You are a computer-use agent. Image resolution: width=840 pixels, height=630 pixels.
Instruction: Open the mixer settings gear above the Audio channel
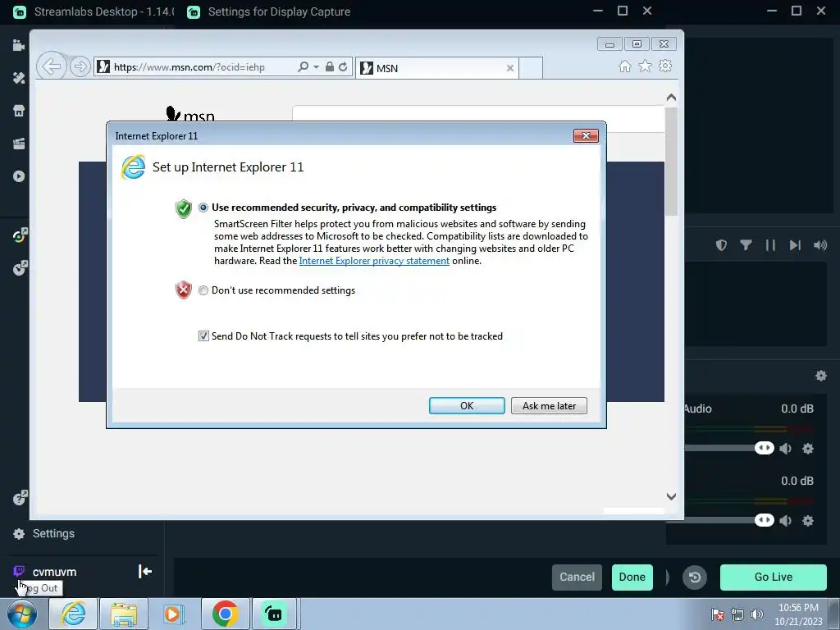point(820,376)
